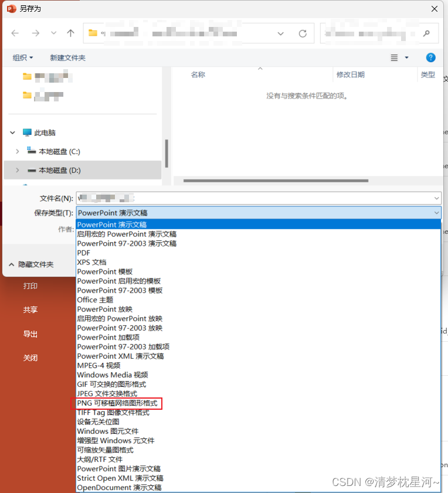Select MPEG-4 视频 option

(258, 366)
